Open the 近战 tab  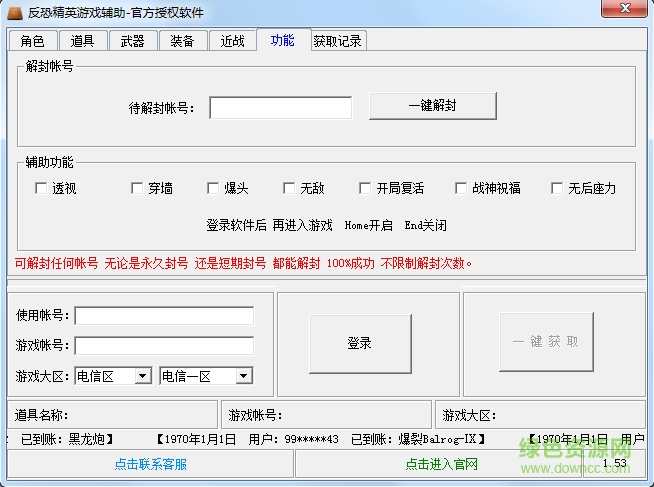(232, 41)
